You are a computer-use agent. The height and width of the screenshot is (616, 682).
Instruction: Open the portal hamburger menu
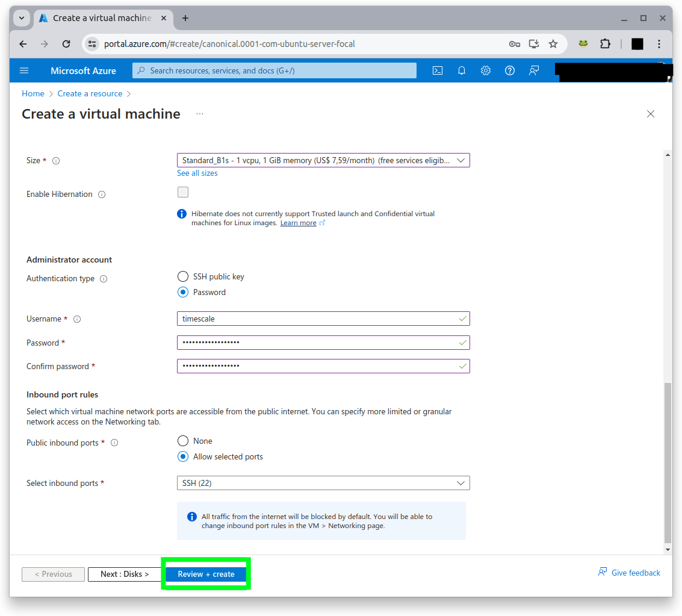point(24,70)
